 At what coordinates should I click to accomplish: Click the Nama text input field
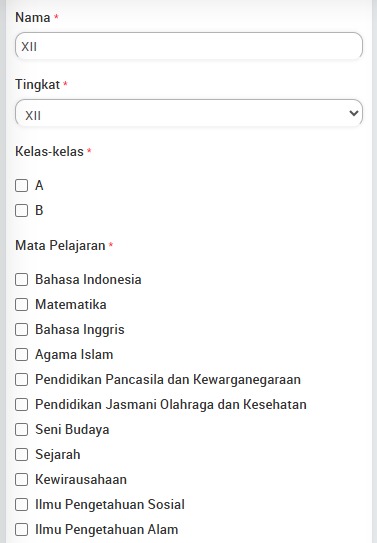(189, 46)
